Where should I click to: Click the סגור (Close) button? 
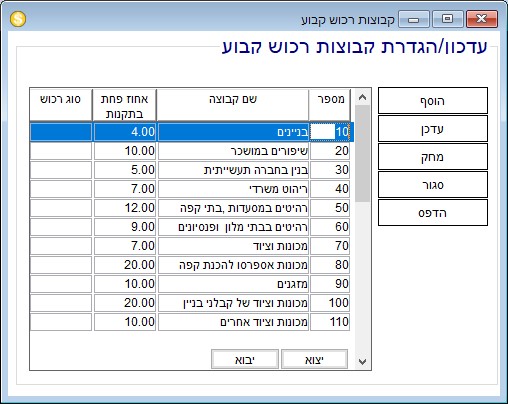point(433,185)
